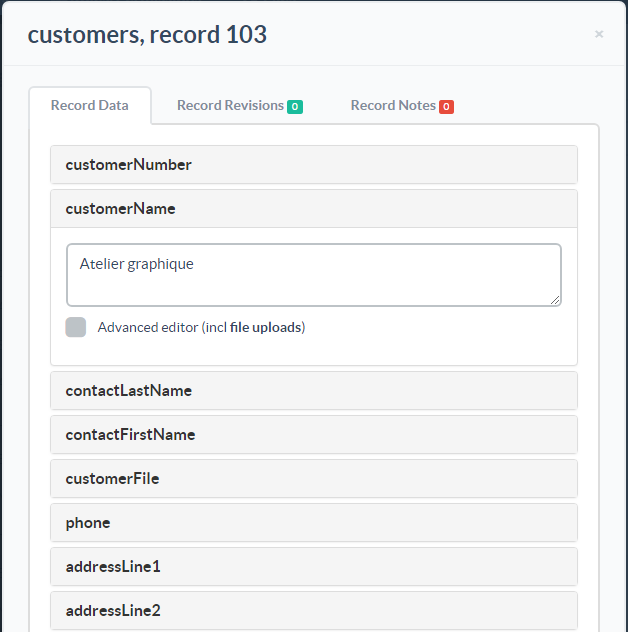The width and height of the screenshot is (628, 632).
Task: Expand the addressLine1 section
Action: pyautogui.click(x=314, y=567)
